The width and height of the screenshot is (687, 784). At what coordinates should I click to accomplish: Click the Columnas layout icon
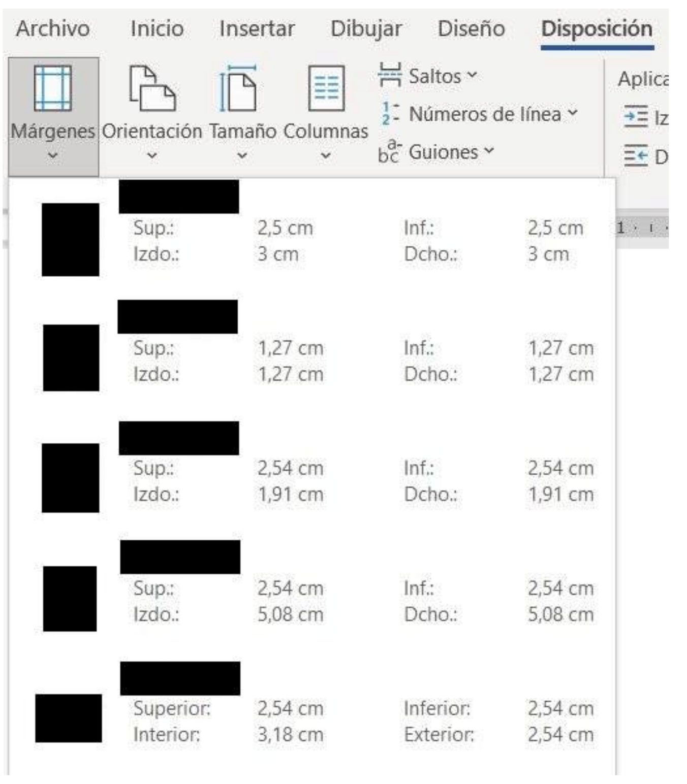[x=326, y=88]
